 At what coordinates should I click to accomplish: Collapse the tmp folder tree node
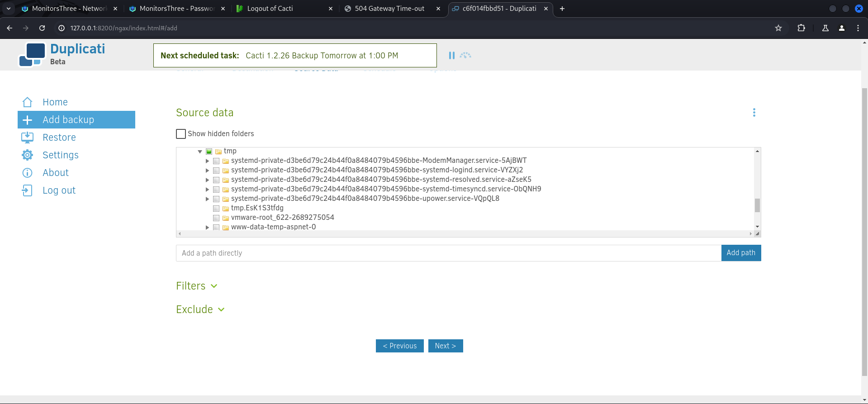coord(200,152)
